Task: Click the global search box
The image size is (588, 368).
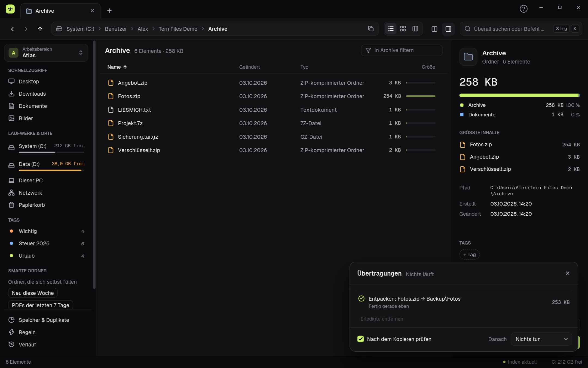Action: coord(521,29)
